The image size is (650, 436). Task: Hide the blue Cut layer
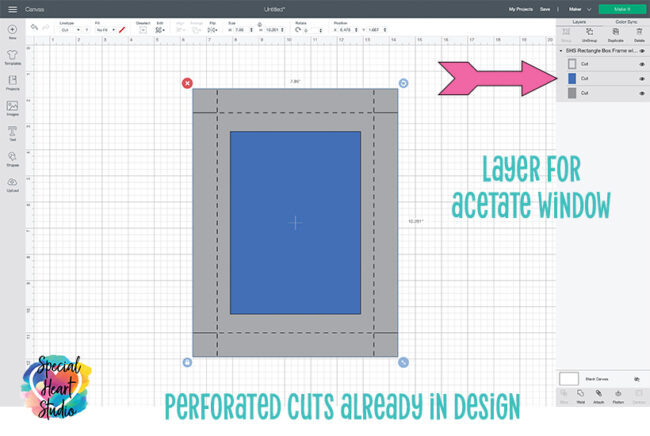coord(641,78)
